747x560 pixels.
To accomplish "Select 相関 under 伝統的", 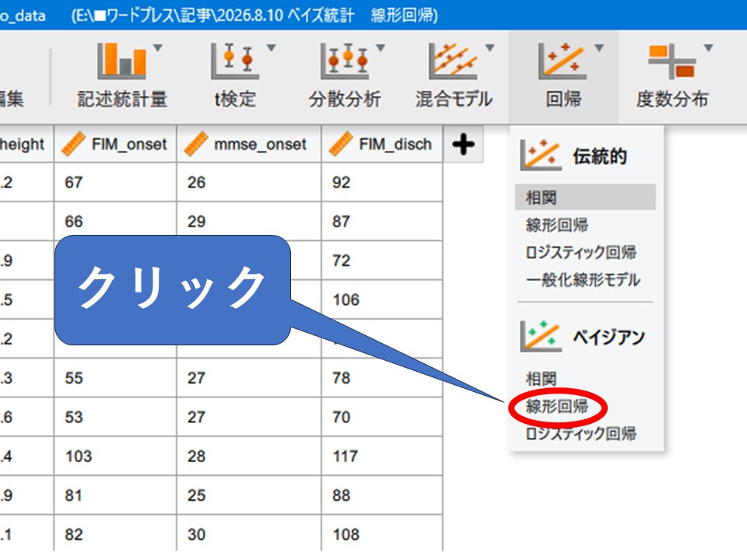I will (585, 197).
